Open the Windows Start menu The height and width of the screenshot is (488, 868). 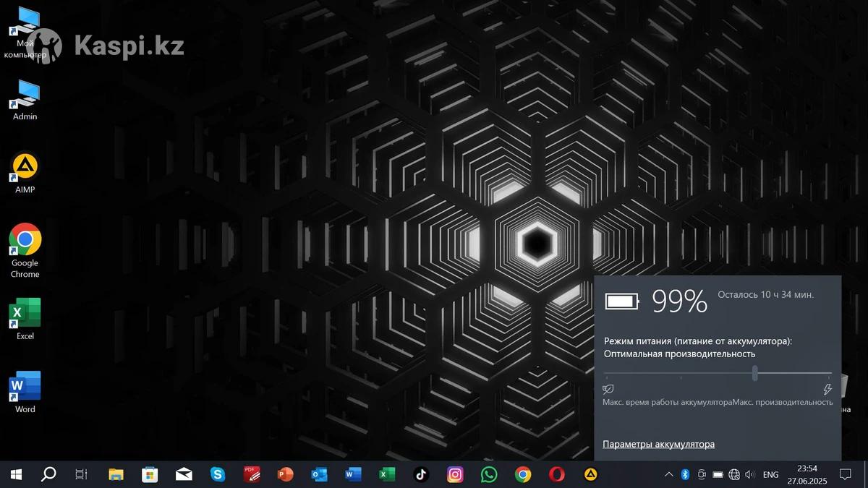pyautogui.click(x=16, y=474)
